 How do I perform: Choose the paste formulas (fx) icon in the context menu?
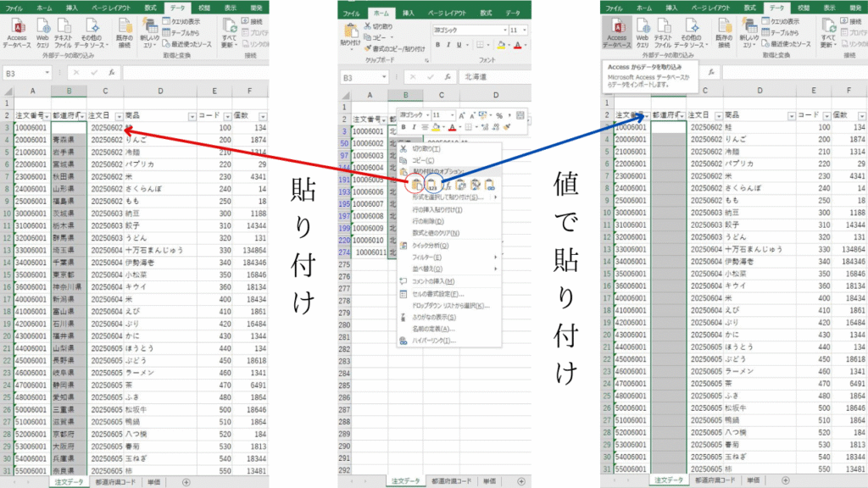pyautogui.click(x=446, y=185)
